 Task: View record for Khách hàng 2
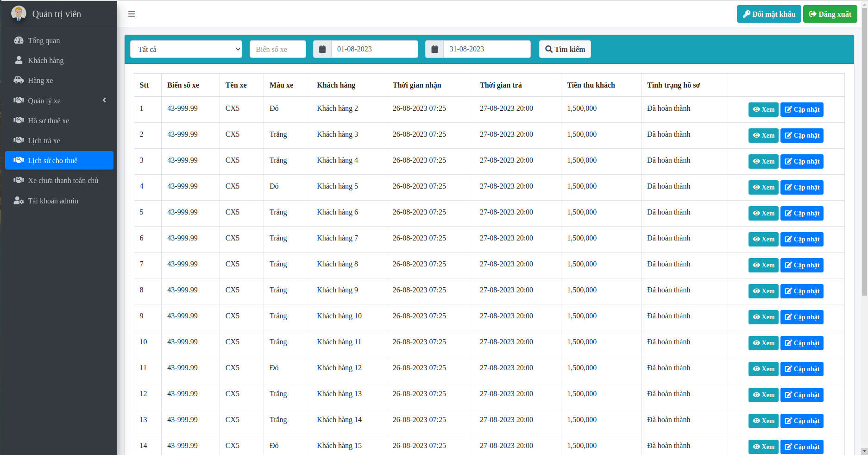pos(763,109)
